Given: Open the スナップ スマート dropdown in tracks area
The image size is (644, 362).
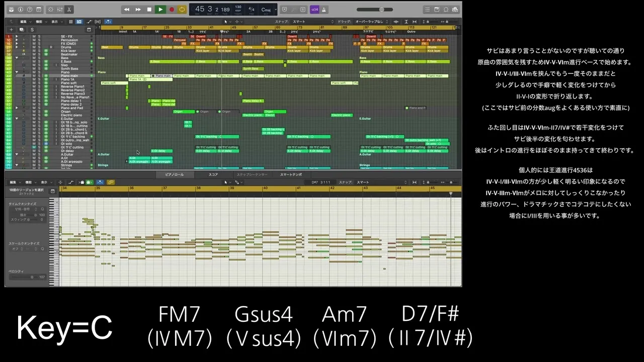Looking at the screenshot, I should click(x=302, y=22).
